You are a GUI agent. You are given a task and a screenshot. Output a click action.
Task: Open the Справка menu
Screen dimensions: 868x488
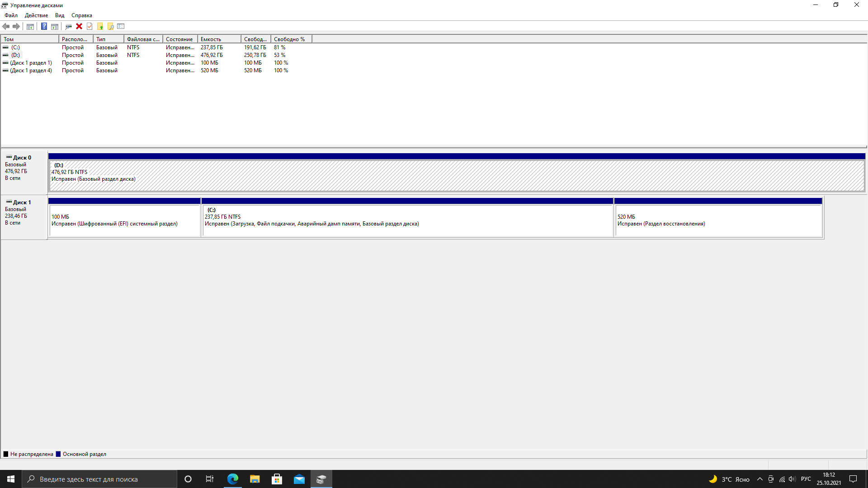(81, 15)
